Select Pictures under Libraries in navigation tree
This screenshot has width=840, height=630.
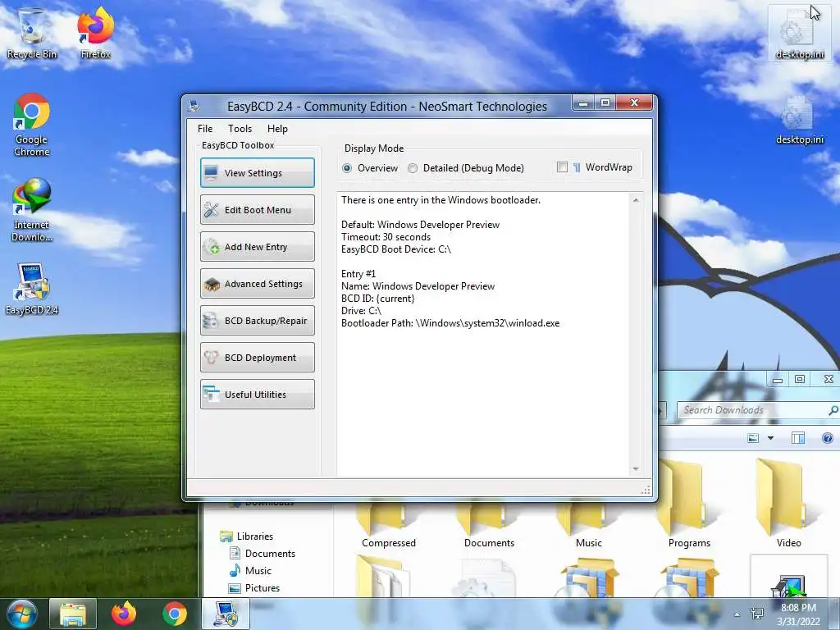254,587
